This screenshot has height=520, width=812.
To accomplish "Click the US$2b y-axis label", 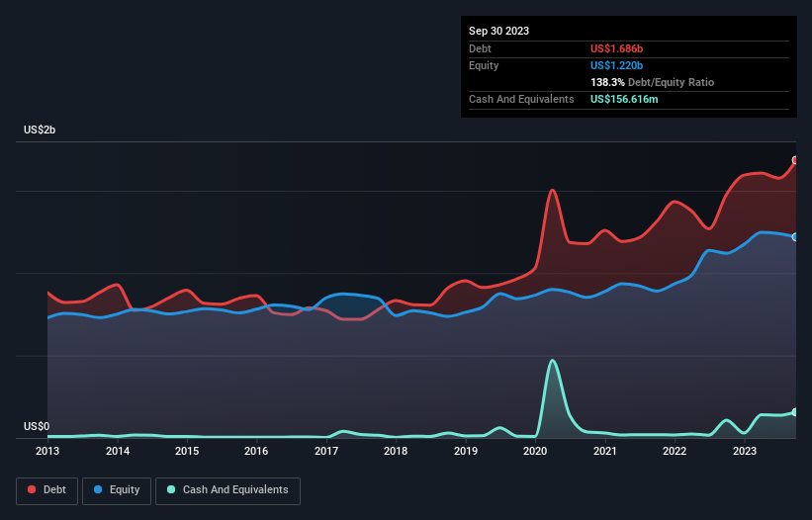I will tap(40, 130).
